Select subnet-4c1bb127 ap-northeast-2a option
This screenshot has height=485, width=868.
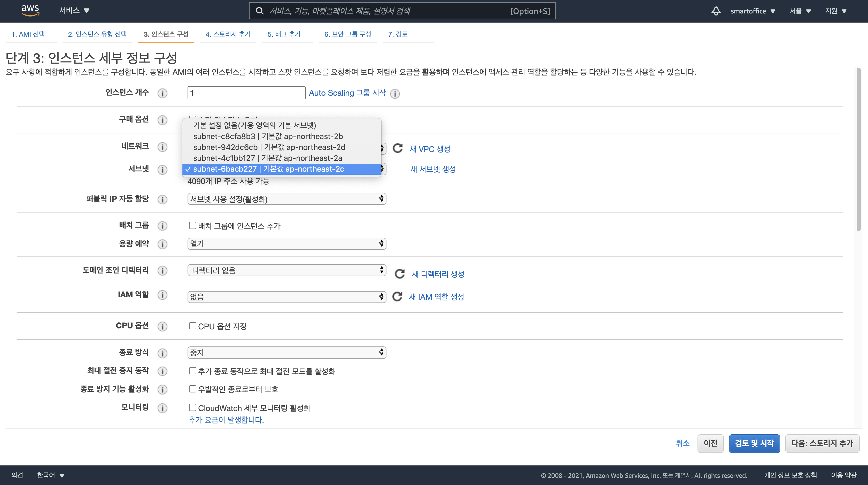(268, 158)
